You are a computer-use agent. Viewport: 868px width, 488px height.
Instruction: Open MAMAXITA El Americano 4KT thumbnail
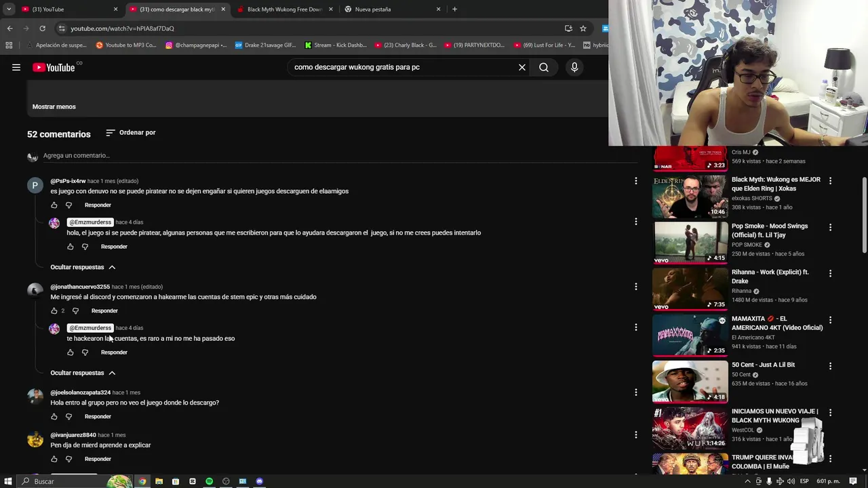(690, 335)
